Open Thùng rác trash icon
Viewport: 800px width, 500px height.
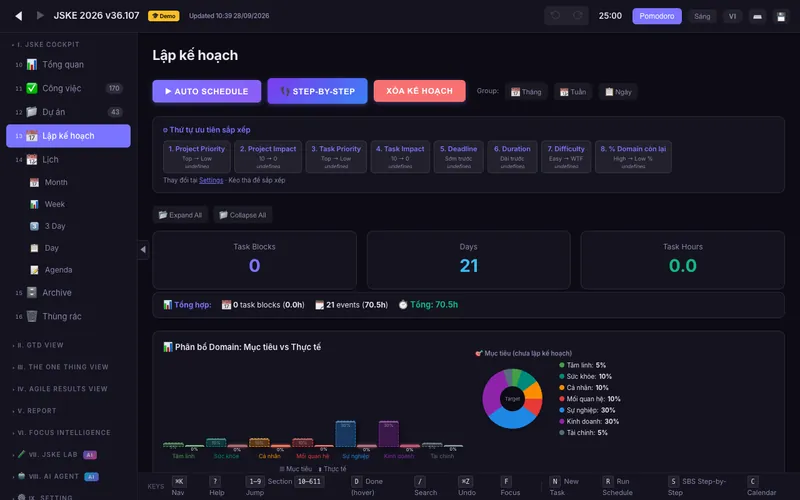[x=32, y=316]
